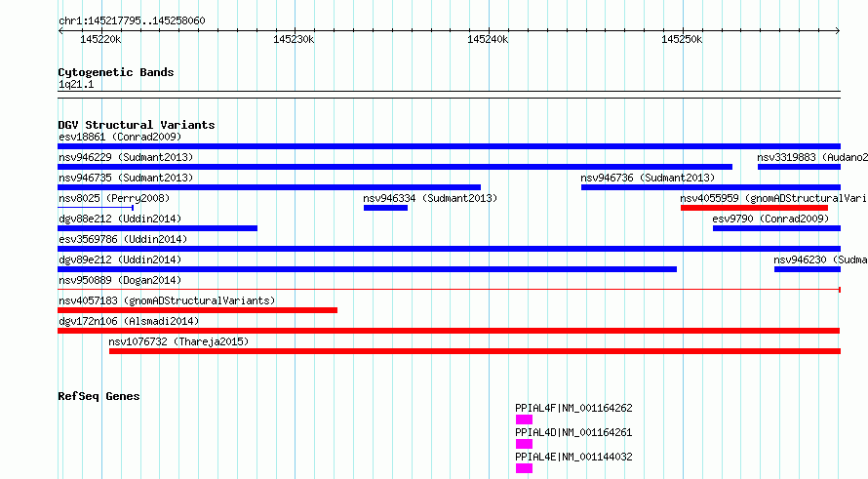Open the nsv8025 (Perry2008) label
The height and width of the screenshot is (479, 868).
click(114, 198)
